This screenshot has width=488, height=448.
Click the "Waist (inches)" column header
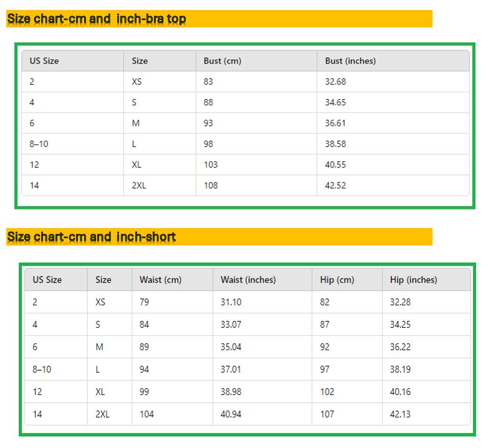click(248, 280)
